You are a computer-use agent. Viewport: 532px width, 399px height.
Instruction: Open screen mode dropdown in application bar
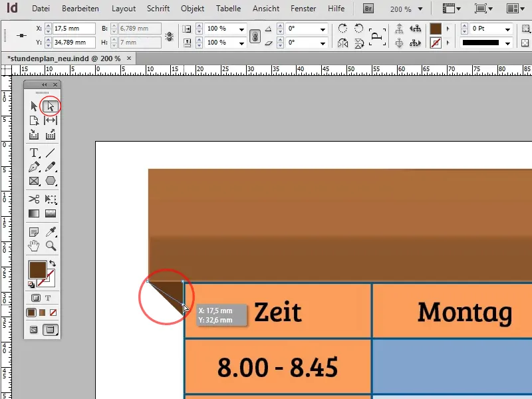tap(483, 9)
